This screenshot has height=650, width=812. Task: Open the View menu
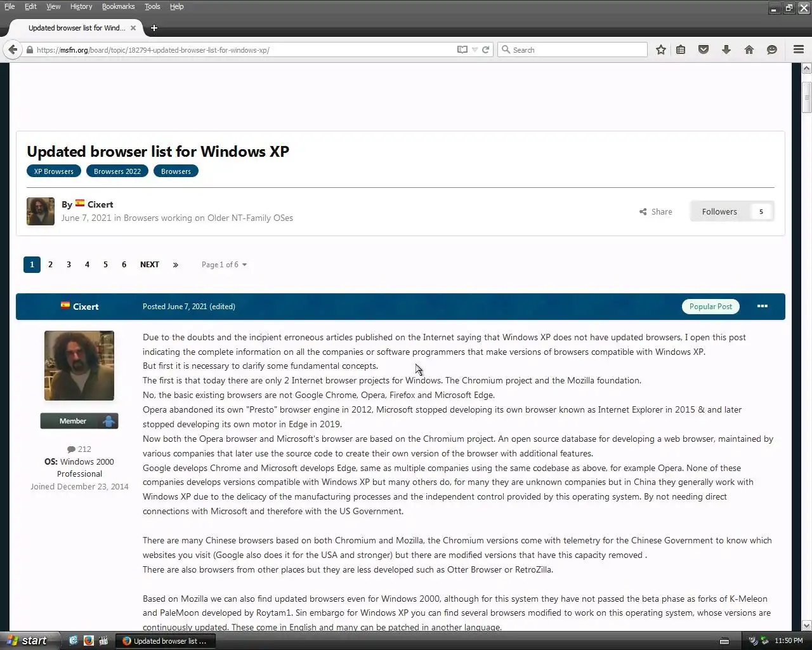point(53,6)
